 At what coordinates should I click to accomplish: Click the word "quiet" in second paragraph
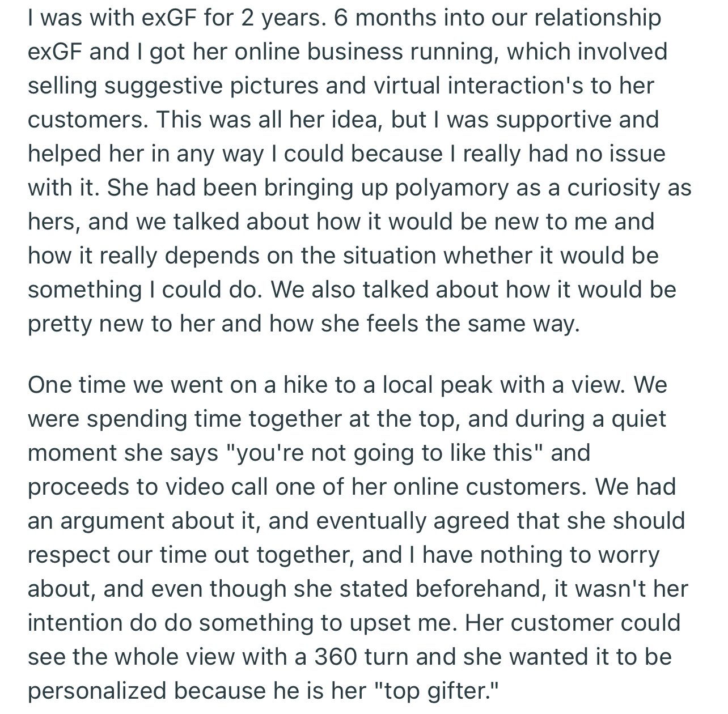click(638, 419)
